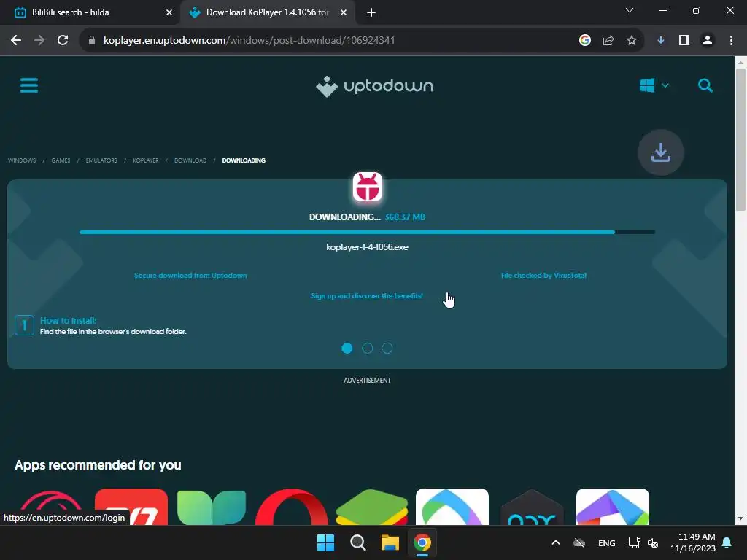Click the koplayer-1-4-1056.exe file name
The image size is (747, 560).
tap(368, 247)
